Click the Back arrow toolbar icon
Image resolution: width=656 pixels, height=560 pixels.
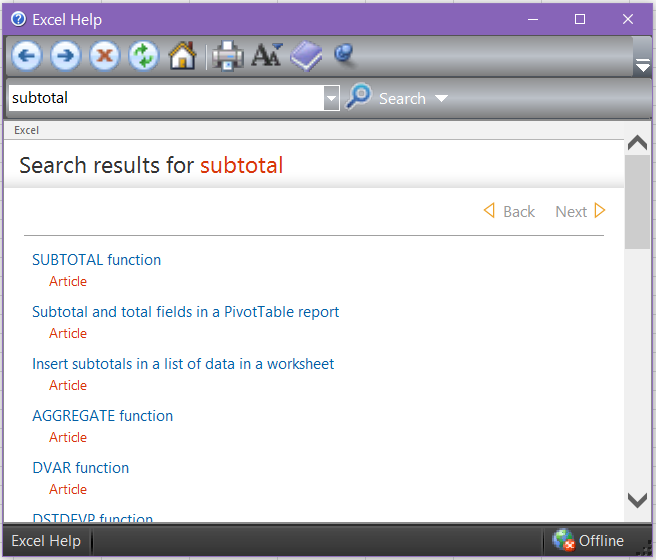tap(27, 56)
